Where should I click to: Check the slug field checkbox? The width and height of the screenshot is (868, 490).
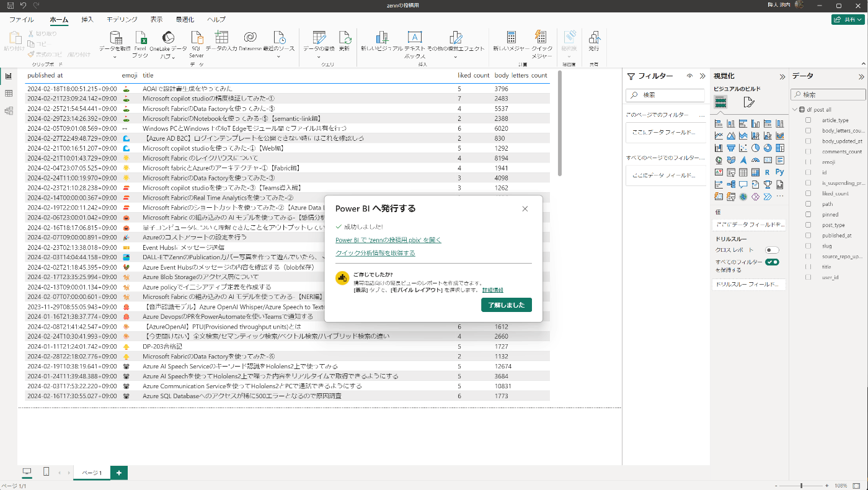tap(808, 246)
